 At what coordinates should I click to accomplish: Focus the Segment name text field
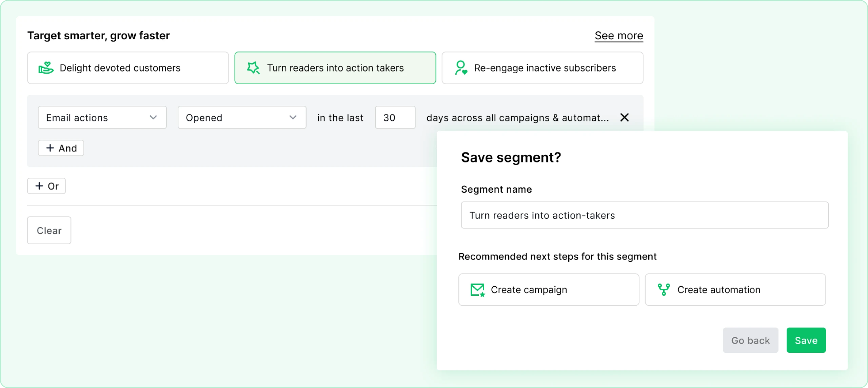644,215
